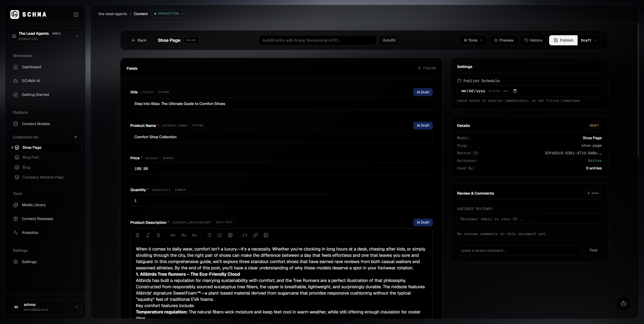Focus the Autofill entry AI prompt field

tap(317, 40)
